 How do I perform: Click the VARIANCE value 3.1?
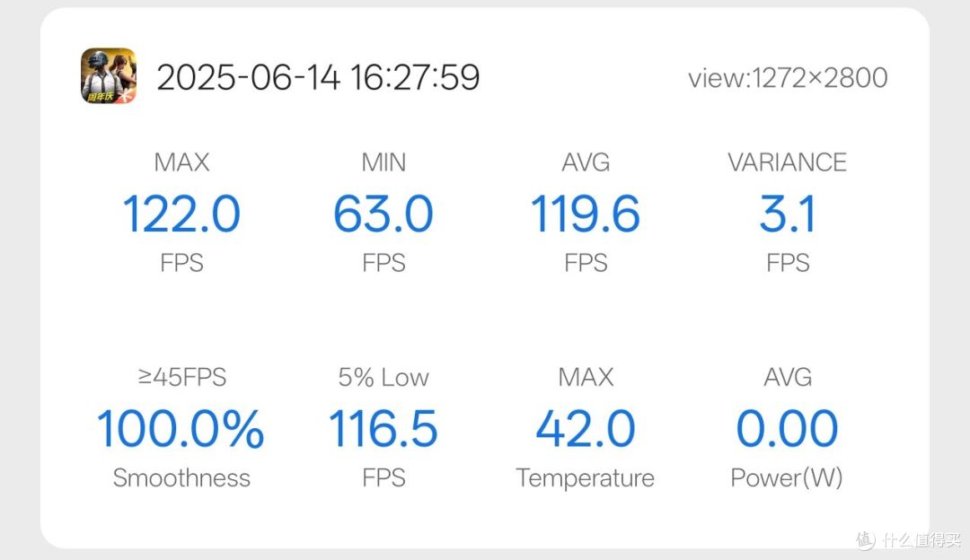click(788, 214)
